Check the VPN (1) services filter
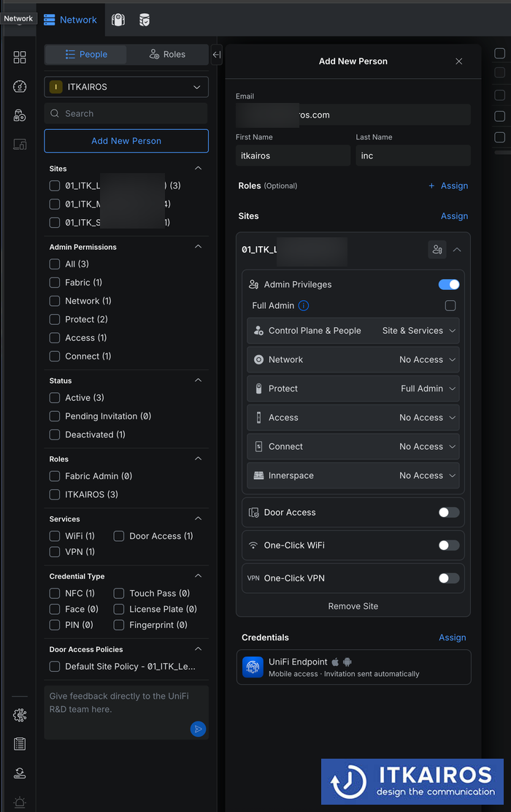 [x=54, y=551]
